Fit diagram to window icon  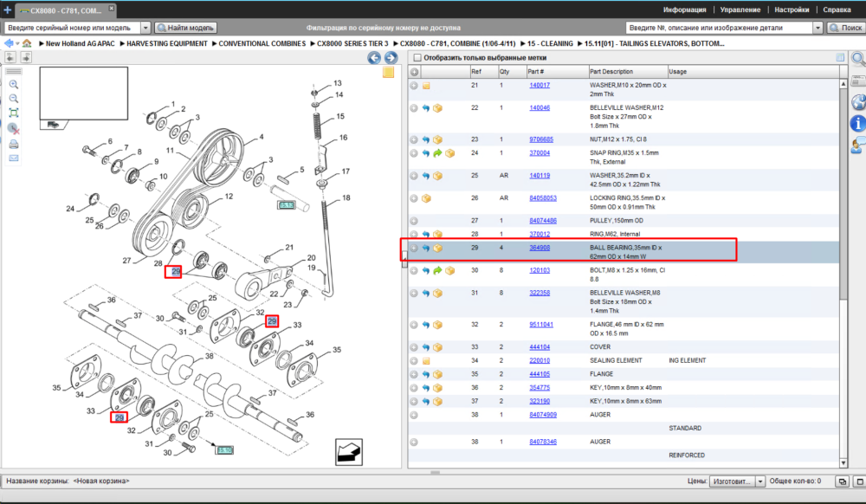click(14, 113)
